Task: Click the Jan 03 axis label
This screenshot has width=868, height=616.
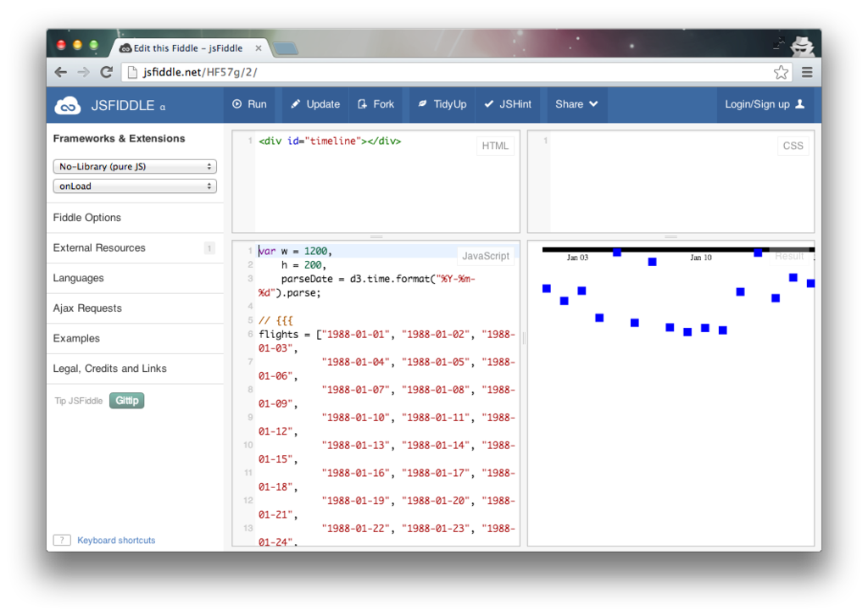Action: (577, 258)
